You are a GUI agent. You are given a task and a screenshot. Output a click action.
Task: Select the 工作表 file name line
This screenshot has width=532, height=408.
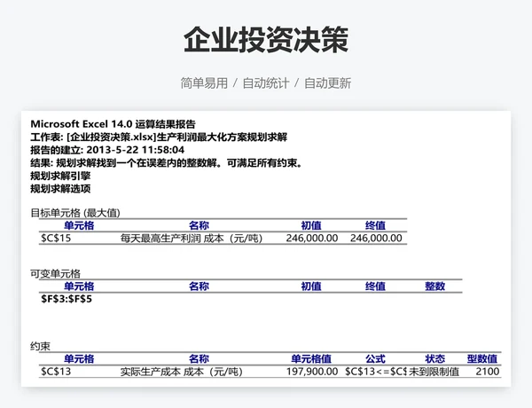(159, 137)
